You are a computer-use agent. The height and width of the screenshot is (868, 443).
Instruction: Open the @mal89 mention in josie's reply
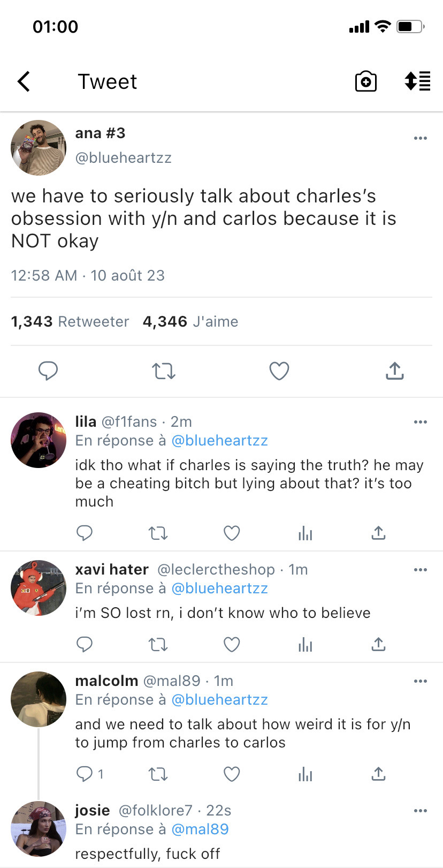200,829
